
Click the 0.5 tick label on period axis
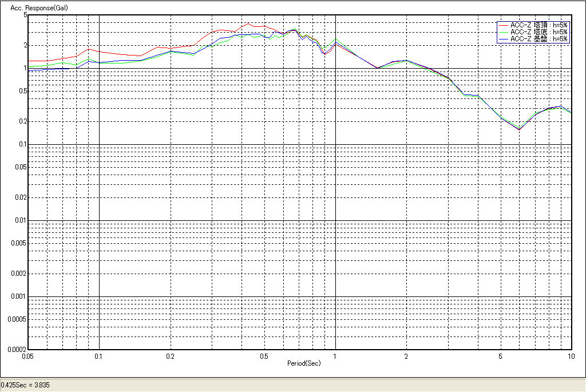click(x=264, y=356)
